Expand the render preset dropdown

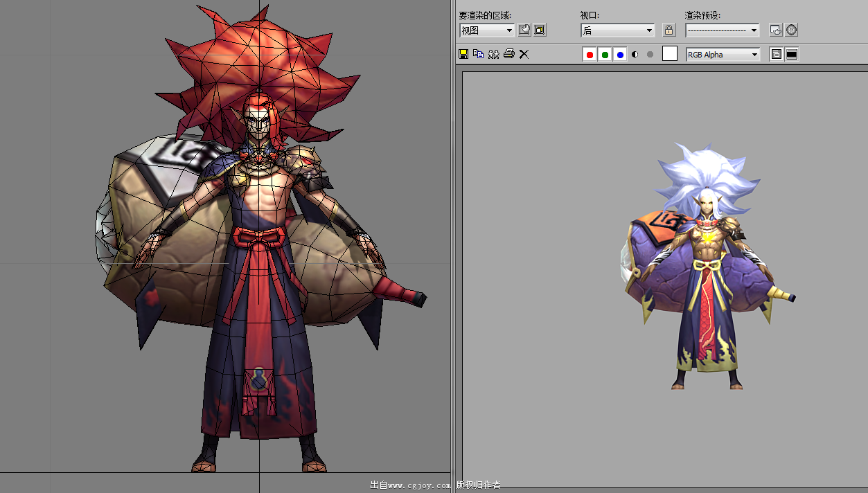pos(722,30)
